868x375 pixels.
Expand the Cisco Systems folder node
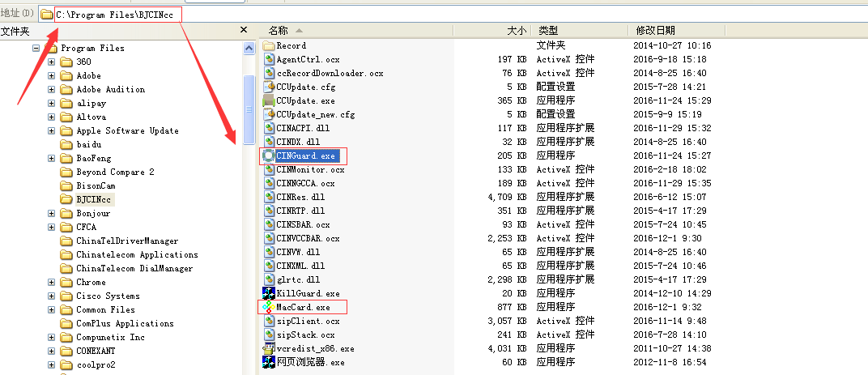pyautogui.click(x=52, y=296)
